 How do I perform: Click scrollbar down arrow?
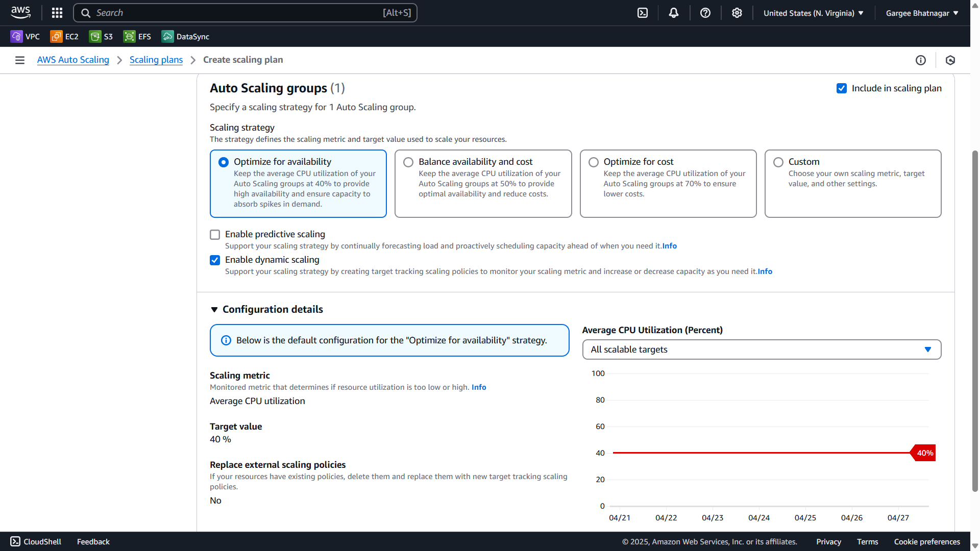click(x=975, y=546)
